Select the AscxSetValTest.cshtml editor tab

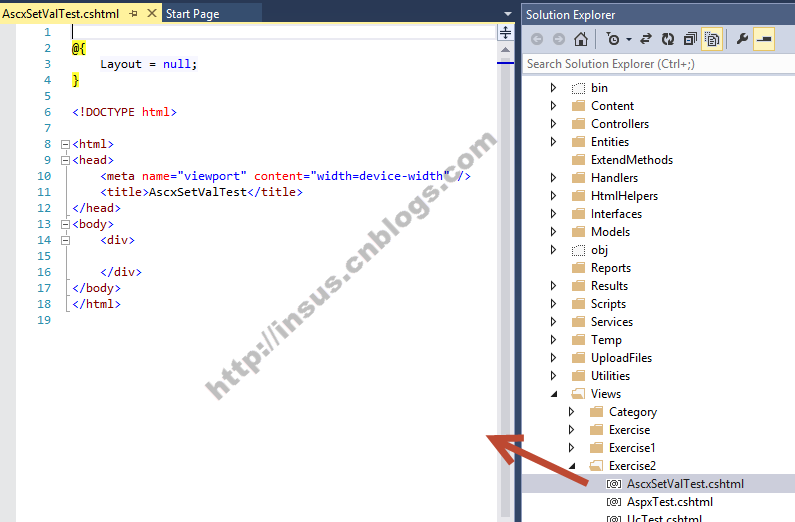(61, 14)
